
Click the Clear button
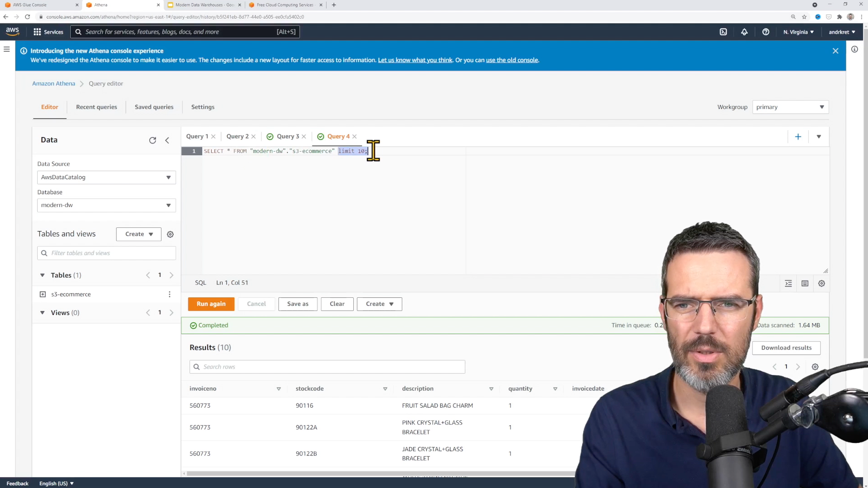pyautogui.click(x=337, y=304)
